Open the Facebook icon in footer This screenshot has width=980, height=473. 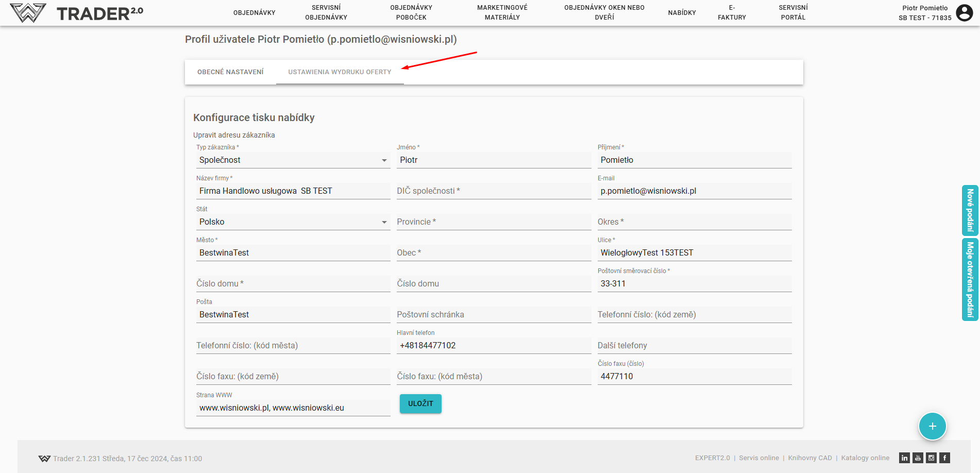pos(944,458)
